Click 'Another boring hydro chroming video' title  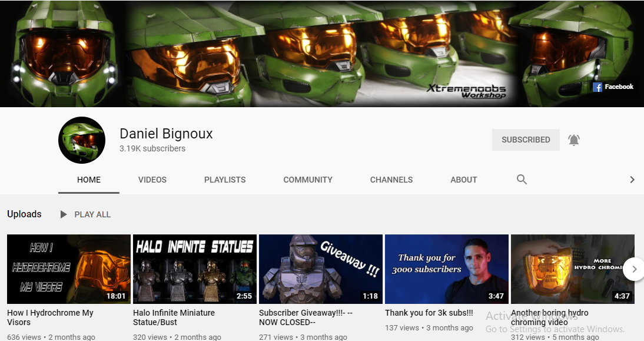click(x=550, y=317)
